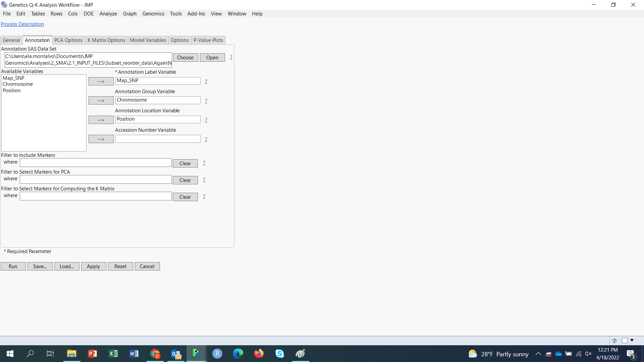
Task: Launch Microsoft Edge from the taskbar
Action: click(x=238, y=354)
